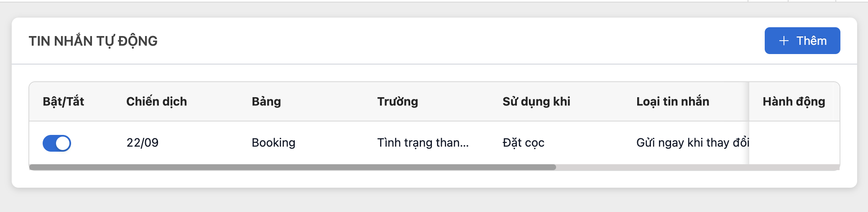Screen dimensions: 868x212
Task: Click the truncated Tình trạng than... cell
Action: 423,143
